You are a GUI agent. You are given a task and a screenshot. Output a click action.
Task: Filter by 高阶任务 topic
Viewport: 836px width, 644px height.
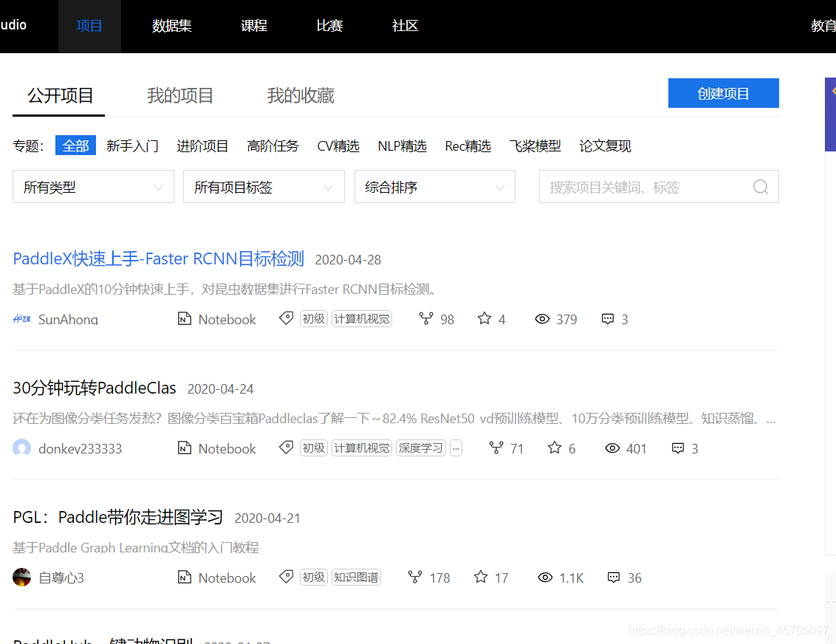coord(273,145)
